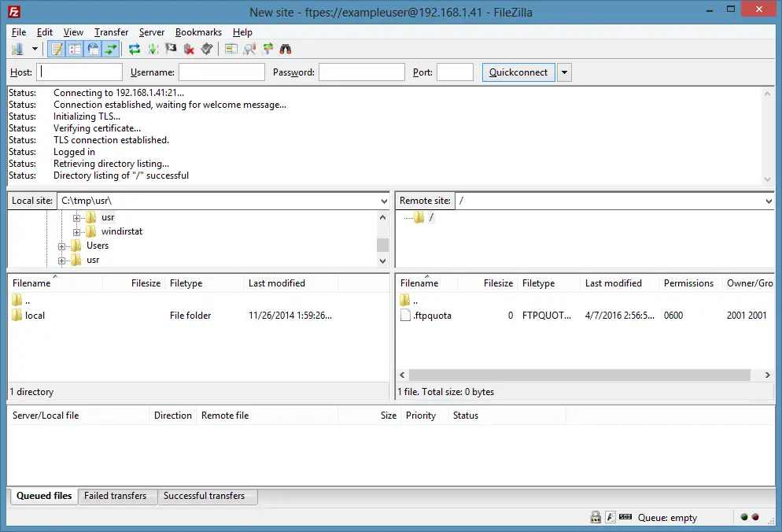Click the green activity LED indicator

click(744, 517)
